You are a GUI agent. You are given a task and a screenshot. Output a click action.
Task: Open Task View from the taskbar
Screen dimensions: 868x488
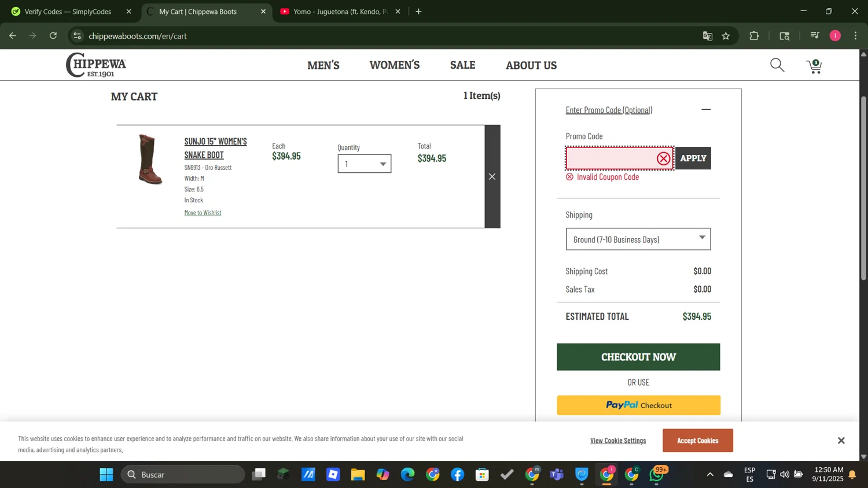tap(259, 475)
